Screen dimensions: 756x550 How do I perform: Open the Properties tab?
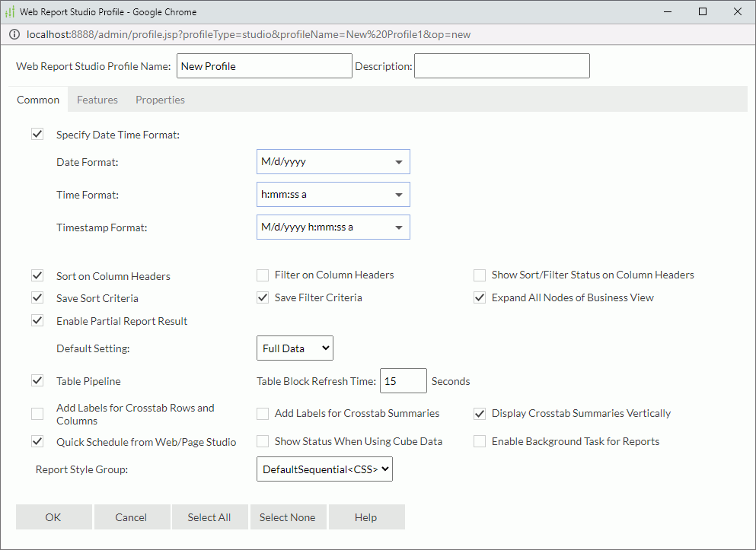point(160,100)
